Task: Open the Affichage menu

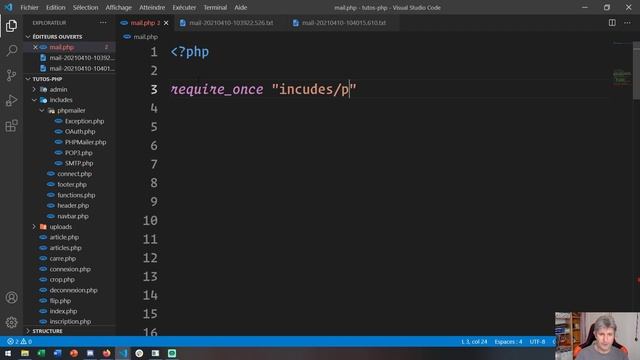Action: pos(118,7)
